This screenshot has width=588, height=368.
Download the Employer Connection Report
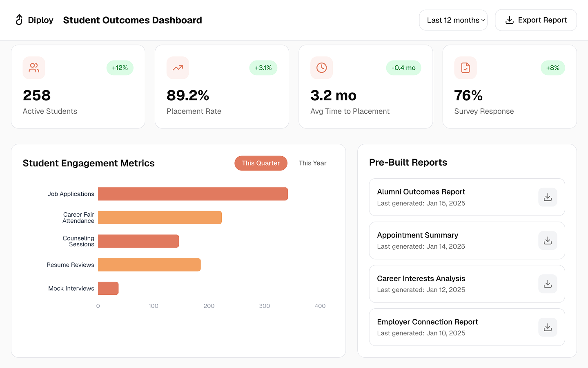coord(548,327)
